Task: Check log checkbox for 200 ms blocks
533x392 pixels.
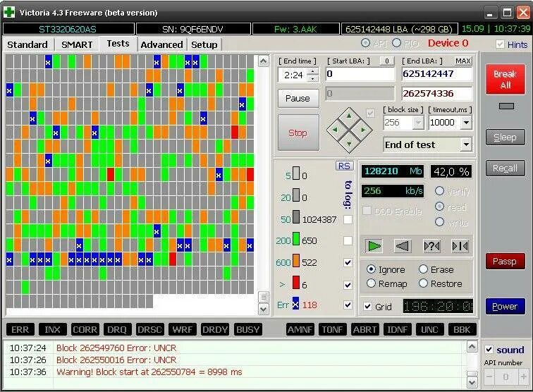Action: pos(348,240)
